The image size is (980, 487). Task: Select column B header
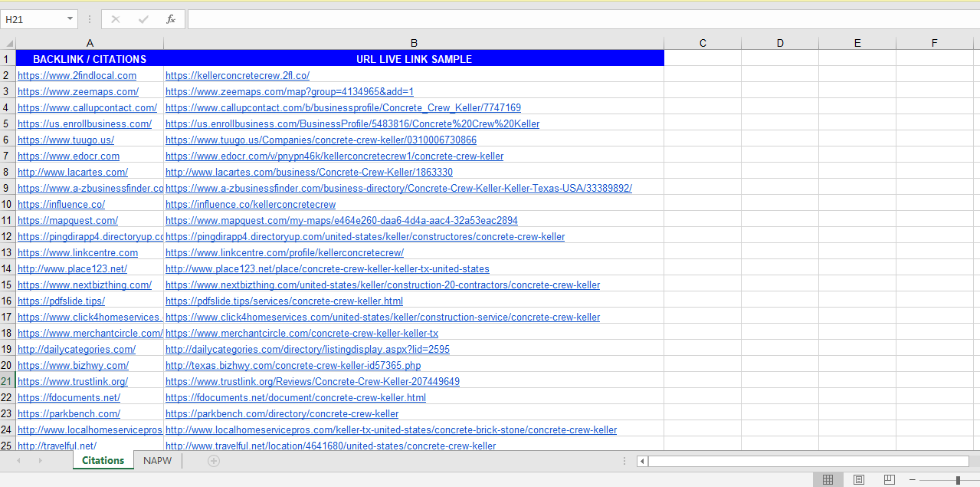point(414,43)
